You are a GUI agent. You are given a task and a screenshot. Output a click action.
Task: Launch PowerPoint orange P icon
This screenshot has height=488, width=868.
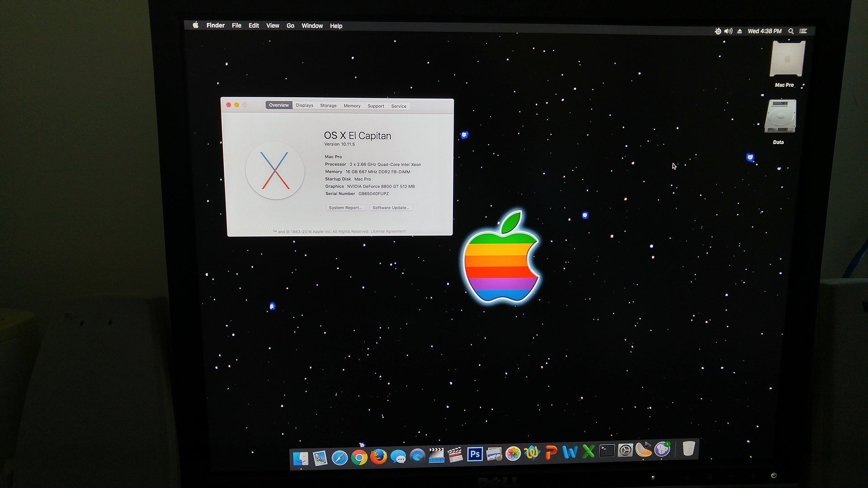pyautogui.click(x=551, y=452)
